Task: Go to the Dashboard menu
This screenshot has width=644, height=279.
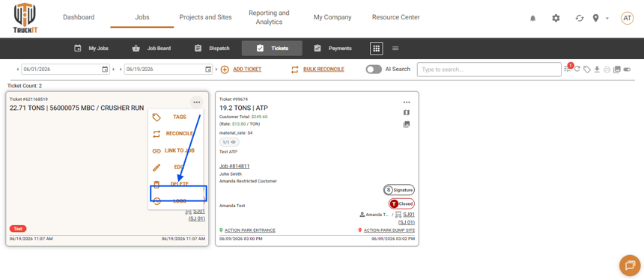Action: coord(79,17)
